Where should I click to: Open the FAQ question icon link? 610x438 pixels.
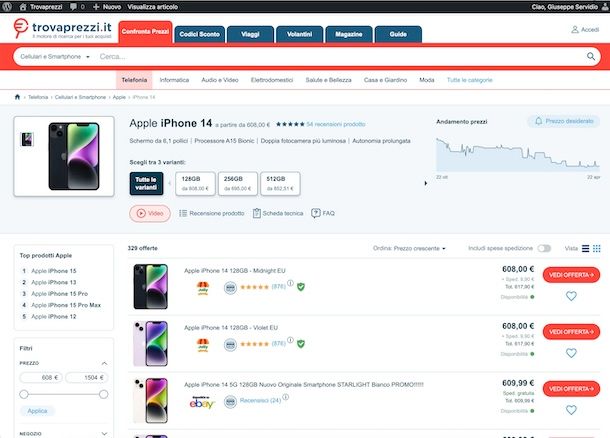323,213
